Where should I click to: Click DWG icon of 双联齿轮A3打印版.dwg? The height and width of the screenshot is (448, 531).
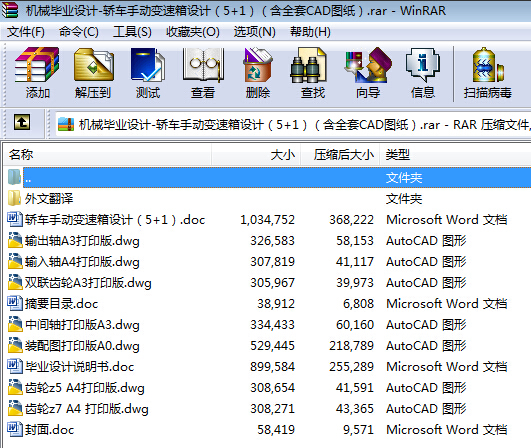[15, 282]
